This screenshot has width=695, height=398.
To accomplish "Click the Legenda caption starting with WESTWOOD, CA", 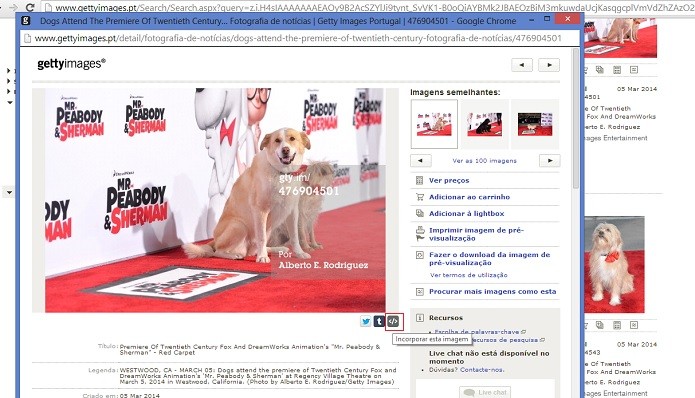I will pyautogui.click(x=258, y=376).
